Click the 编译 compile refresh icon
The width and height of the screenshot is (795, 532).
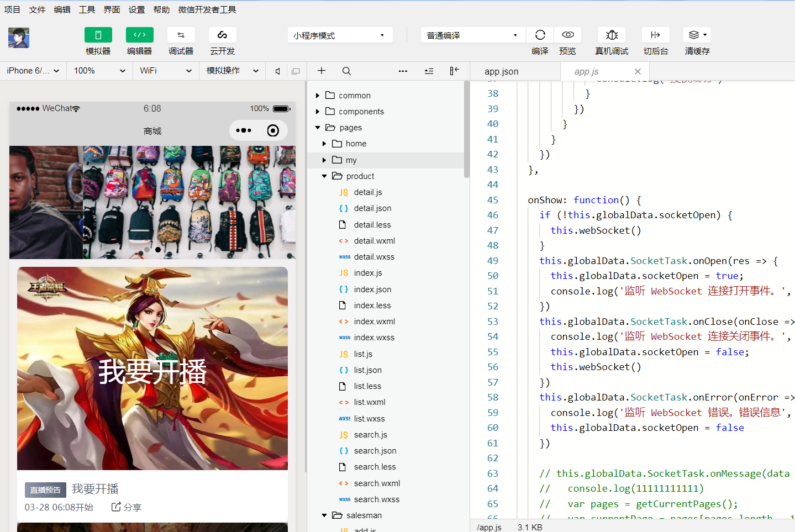pos(540,35)
